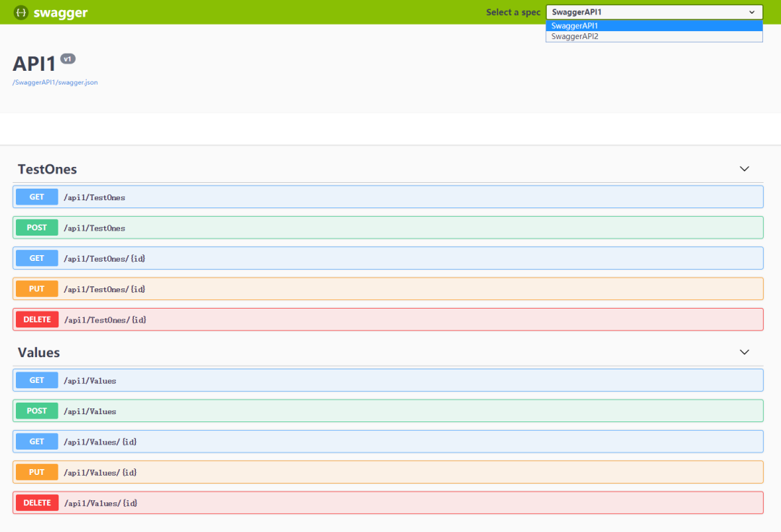781x532 pixels.
Task: Click the TestOnes section heading
Action: click(x=47, y=169)
